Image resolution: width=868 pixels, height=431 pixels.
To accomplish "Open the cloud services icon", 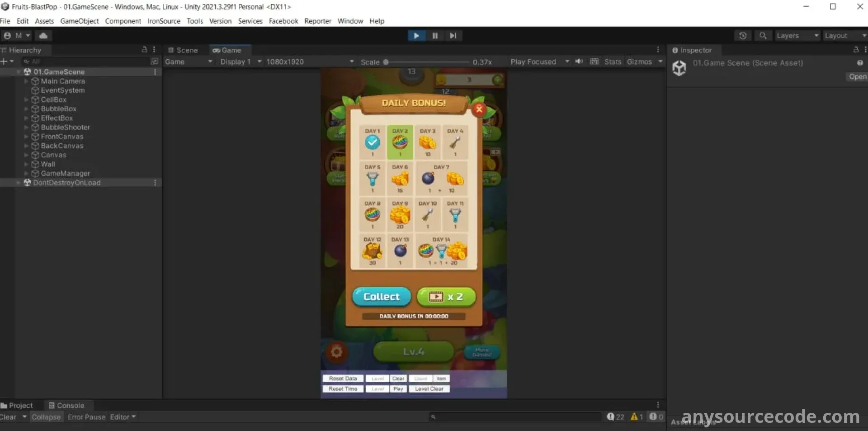I will [43, 36].
